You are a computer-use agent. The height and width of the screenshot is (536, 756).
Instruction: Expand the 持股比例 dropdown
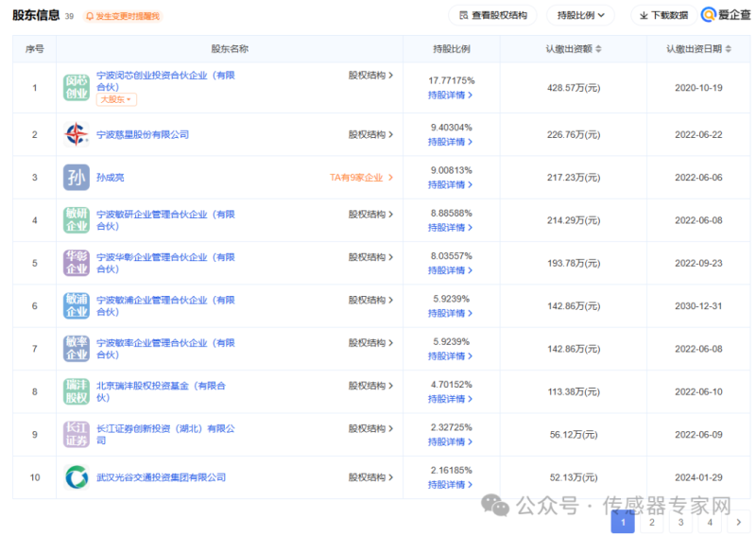tap(580, 15)
